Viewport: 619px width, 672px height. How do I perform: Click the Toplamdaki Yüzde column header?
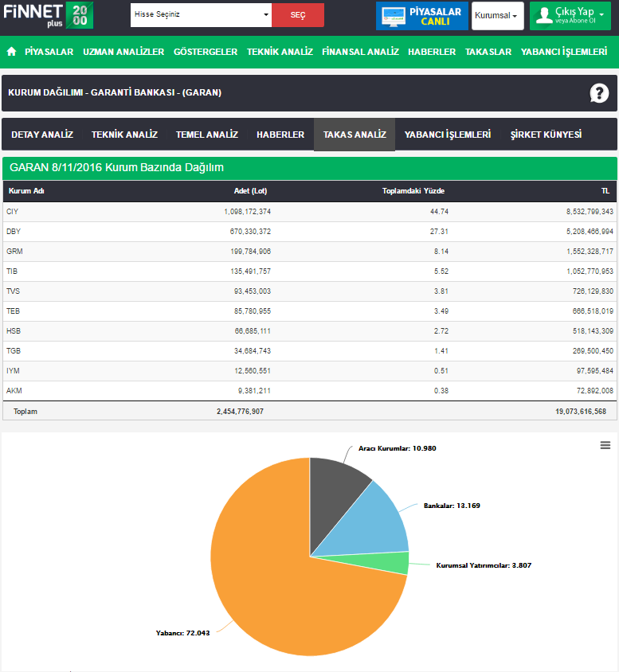(x=413, y=191)
